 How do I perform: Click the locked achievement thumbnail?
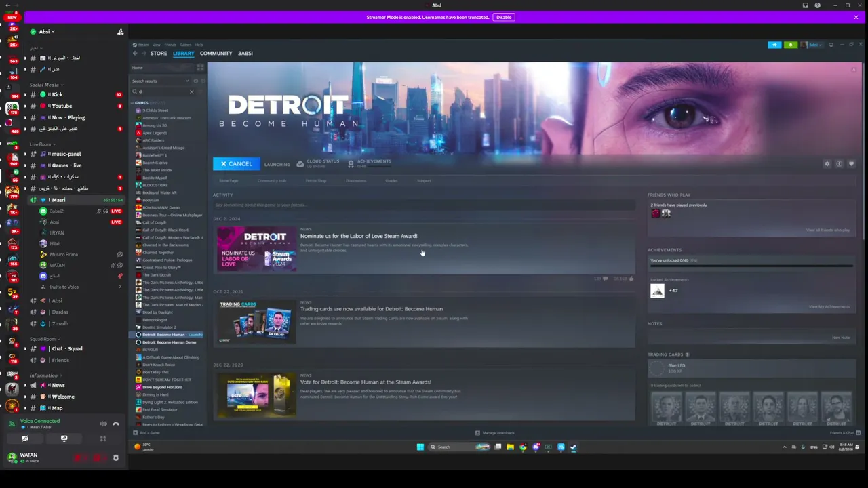tap(657, 291)
